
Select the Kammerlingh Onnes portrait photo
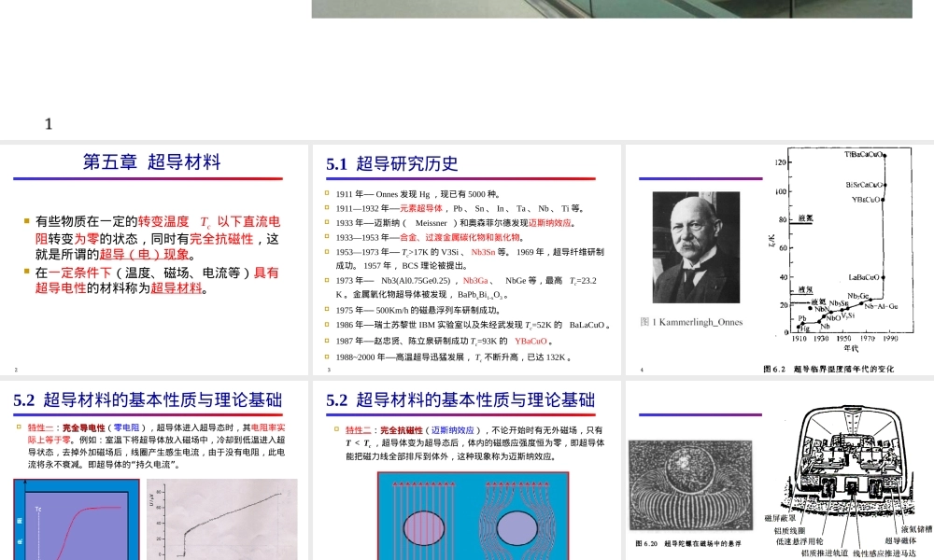click(x=696, y=247)
